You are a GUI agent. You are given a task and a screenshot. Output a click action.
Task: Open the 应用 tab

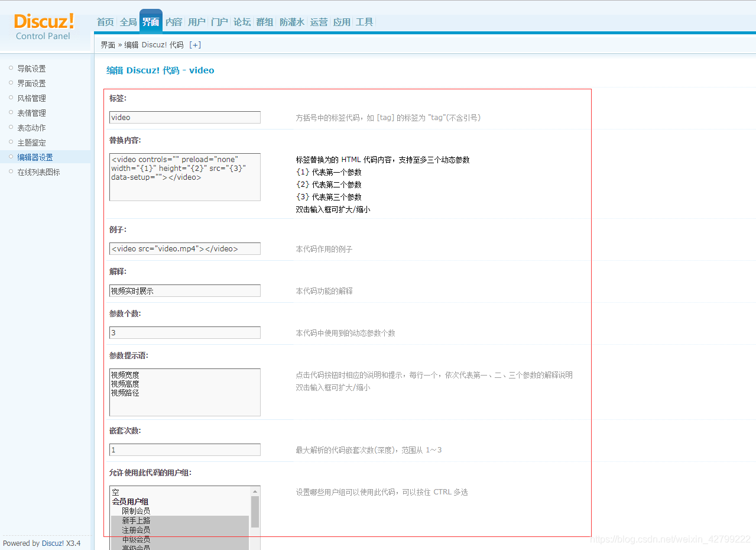342,22
